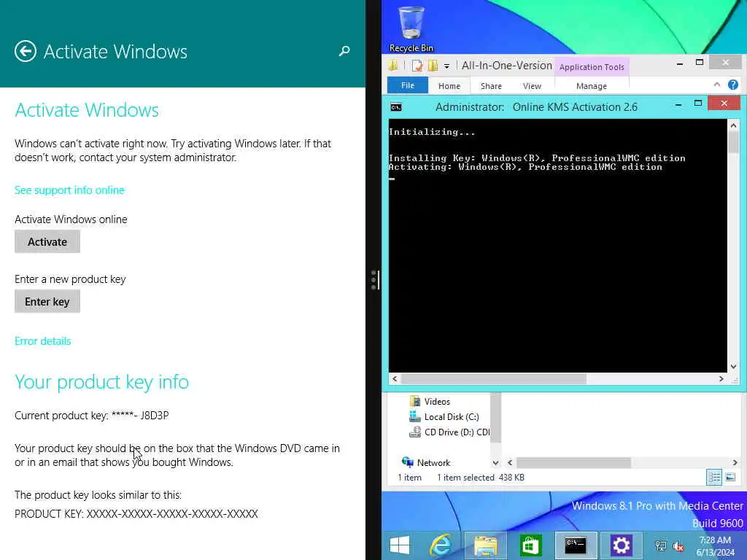This screenshot has height=560, width=747.
Task: Go back using the Activate Windows arrow
Action: (26, 52)
